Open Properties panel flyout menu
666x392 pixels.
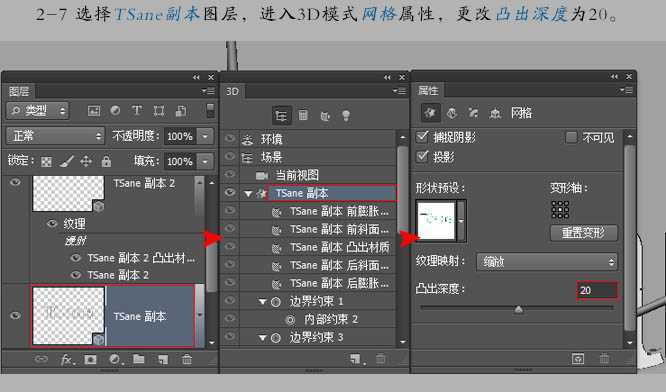click(626, 90)
